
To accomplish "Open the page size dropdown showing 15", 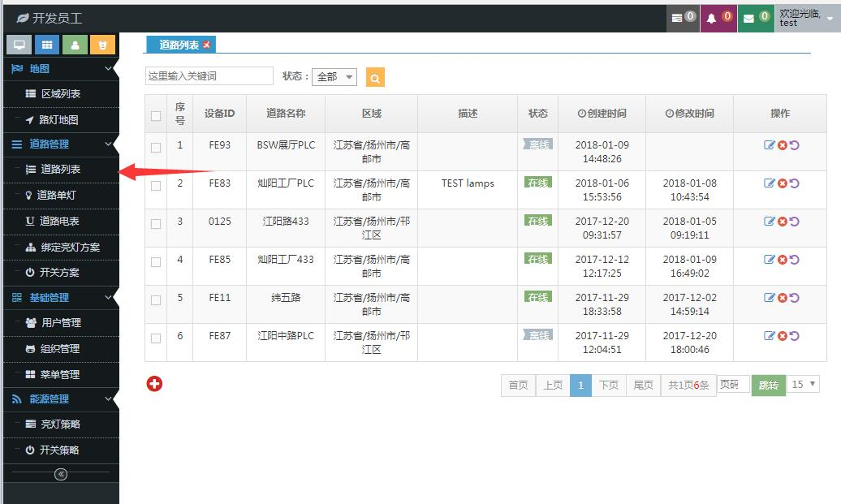I will pyautogui.click(x=804, y=385).
